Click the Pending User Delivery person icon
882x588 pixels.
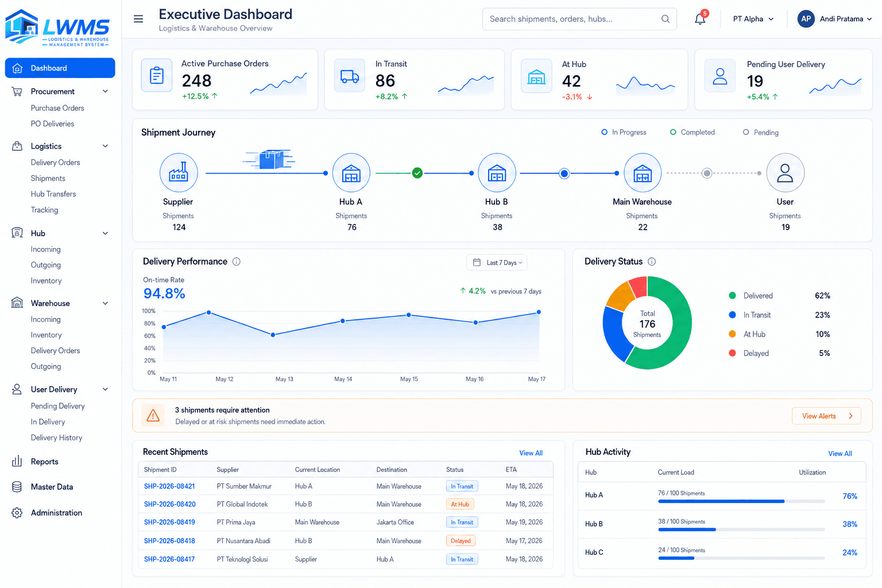[720, 76]
